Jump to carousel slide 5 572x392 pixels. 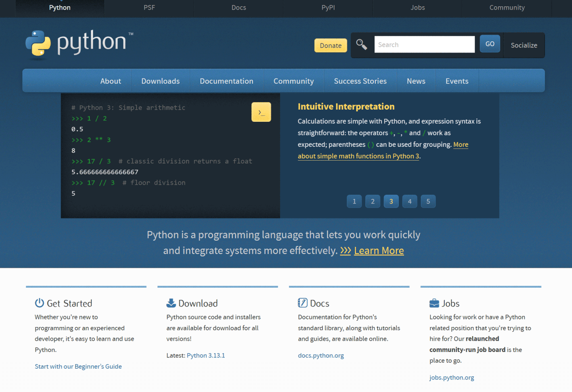[x=428, y=201]
